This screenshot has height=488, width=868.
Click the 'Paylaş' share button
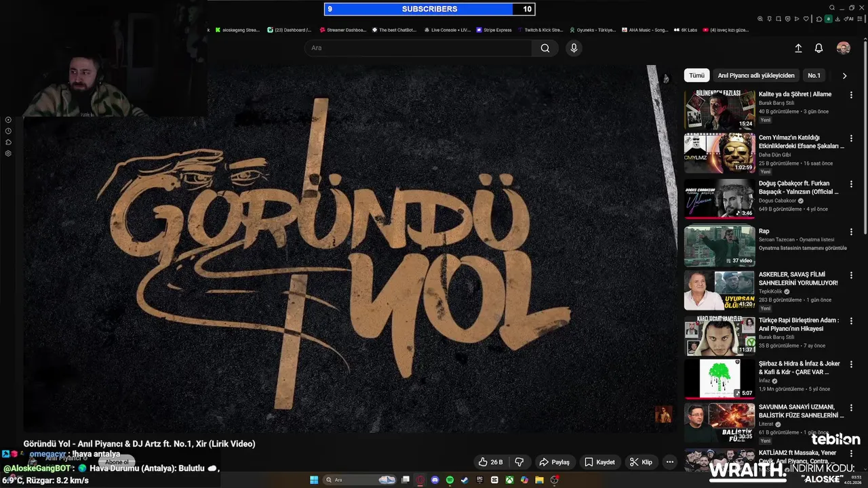(x=555, y=462)
